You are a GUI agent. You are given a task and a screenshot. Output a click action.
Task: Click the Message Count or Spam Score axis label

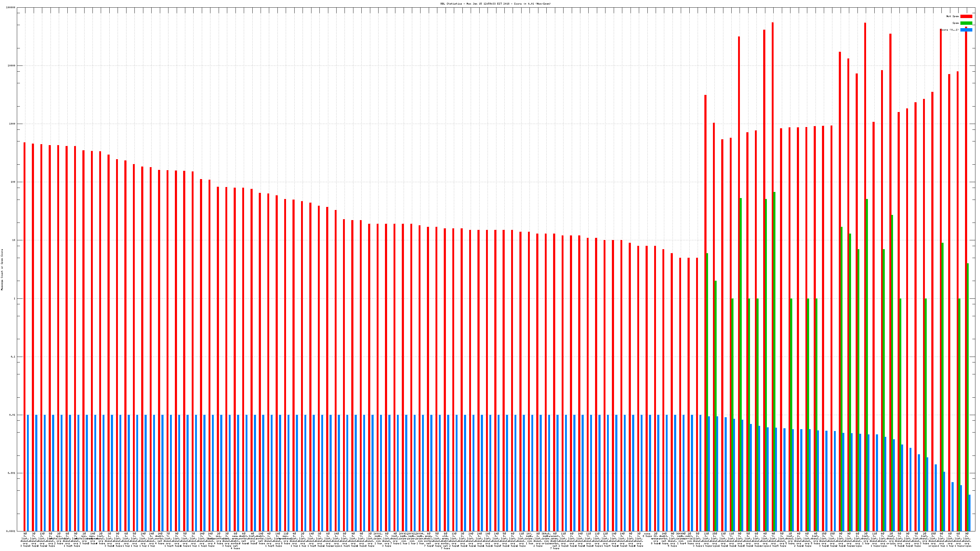[2, 270]
